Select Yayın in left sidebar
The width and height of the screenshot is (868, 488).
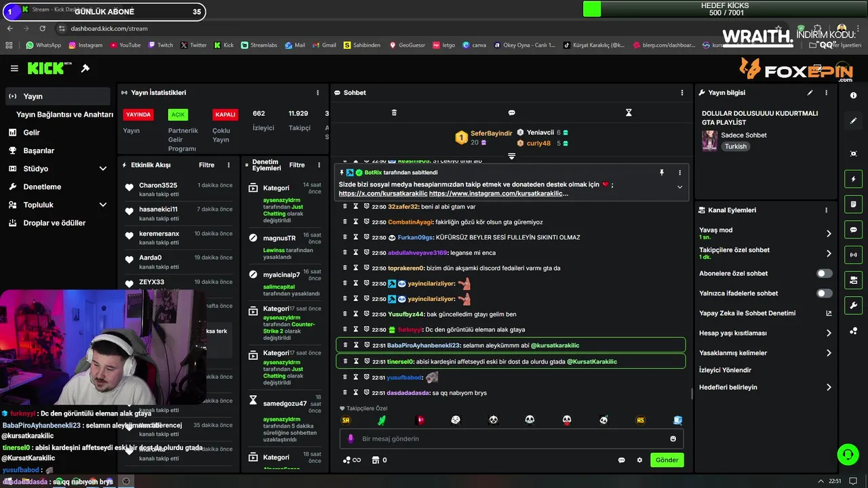pyautogui.click(x=58, y=96)
